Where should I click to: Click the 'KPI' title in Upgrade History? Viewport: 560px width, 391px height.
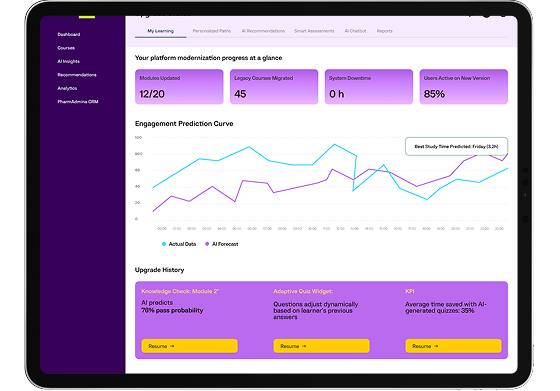point(410,291)
